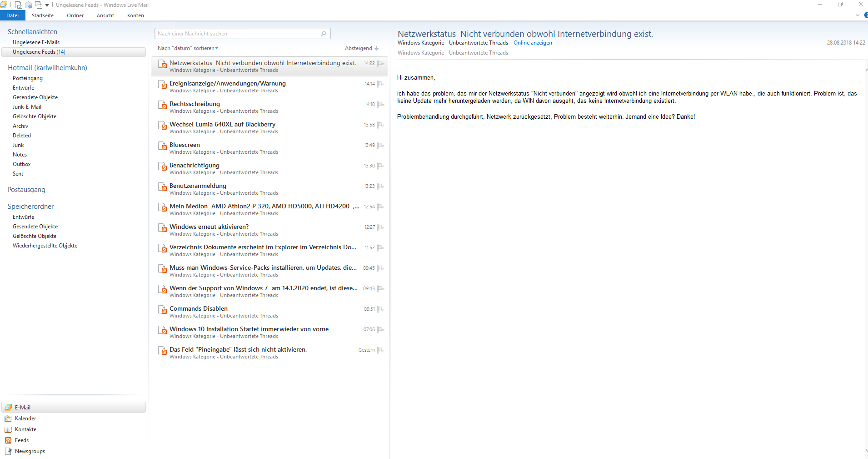Viewport: 868px width, 459px height.
Task: Select Ungelesene E-Mails quick view
Action: [x=36, y=42]
